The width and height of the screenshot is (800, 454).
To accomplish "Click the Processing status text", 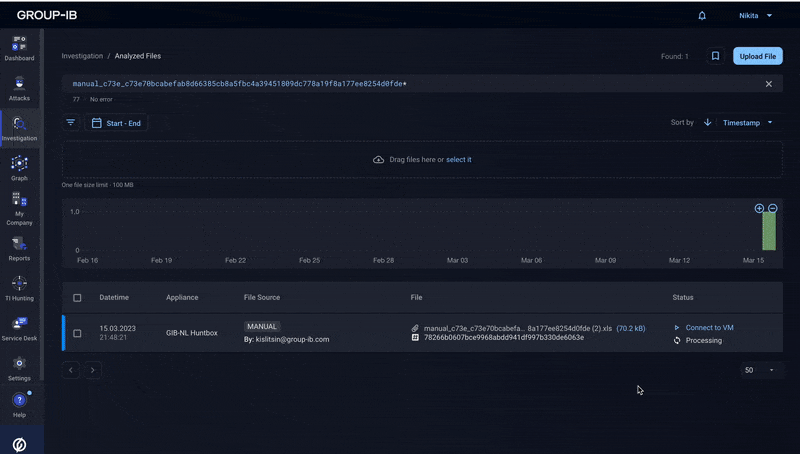I will coord(704,340).
